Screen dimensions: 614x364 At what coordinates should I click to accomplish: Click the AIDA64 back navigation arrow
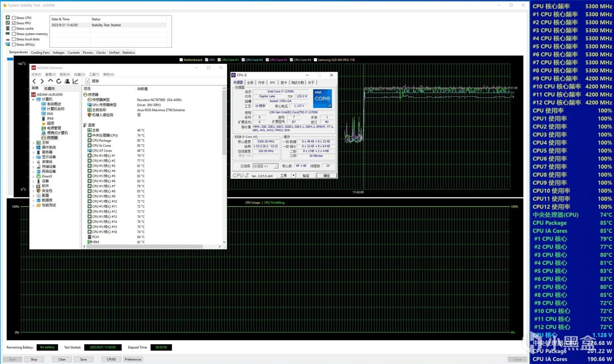coord(34,81)
